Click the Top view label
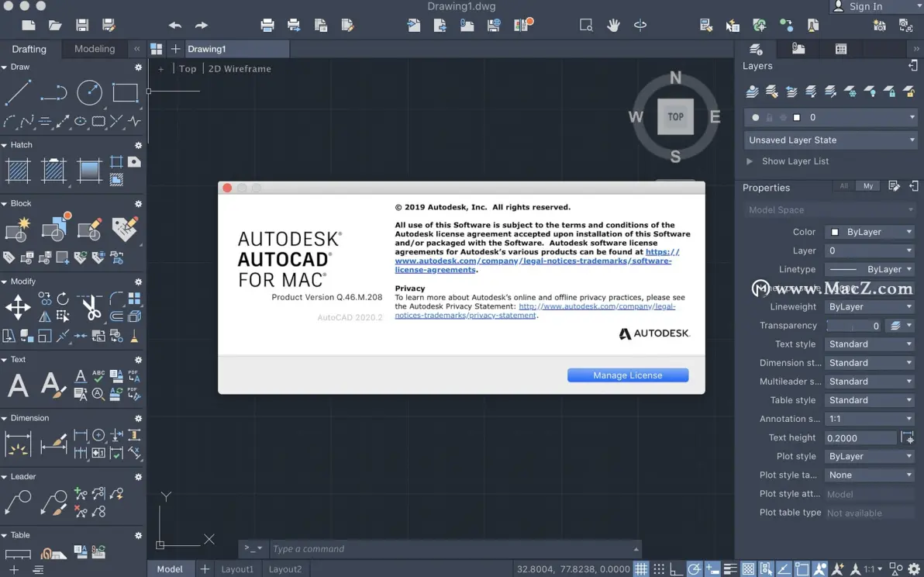This screenshot has height=577, width=924. coord(188,68)
